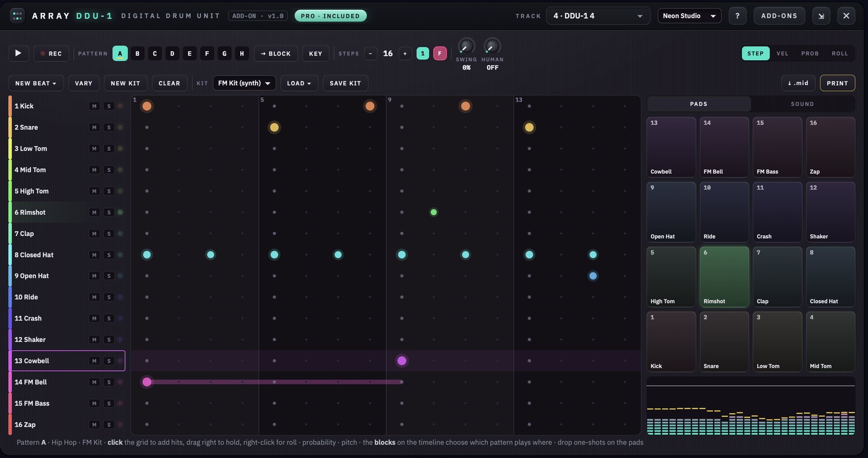Open the FM Kit (synth) kit selector
Screen dimensions: 868x458
pos(244,83)
